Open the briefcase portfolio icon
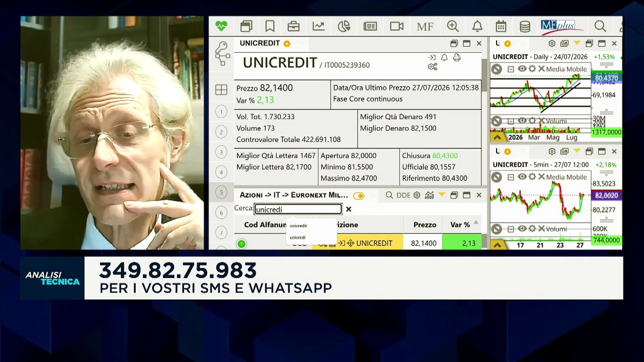Viewport: 644px width, 362px height. tap(293, 26)
